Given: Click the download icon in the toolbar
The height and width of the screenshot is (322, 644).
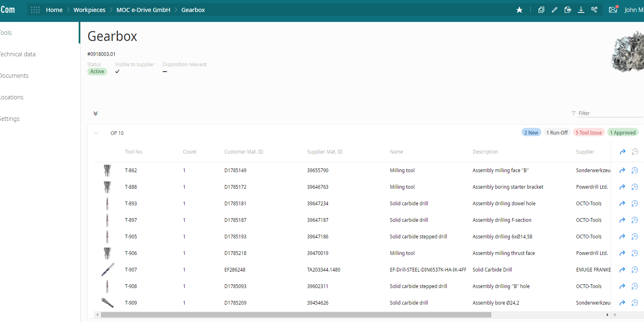Looking at the screenshot, I should click(x=581, y=10).
